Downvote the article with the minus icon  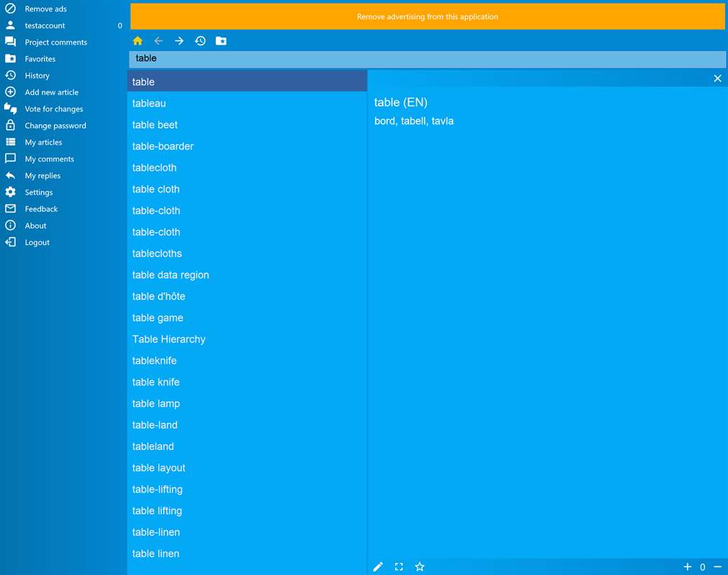[x=718, y=566]
